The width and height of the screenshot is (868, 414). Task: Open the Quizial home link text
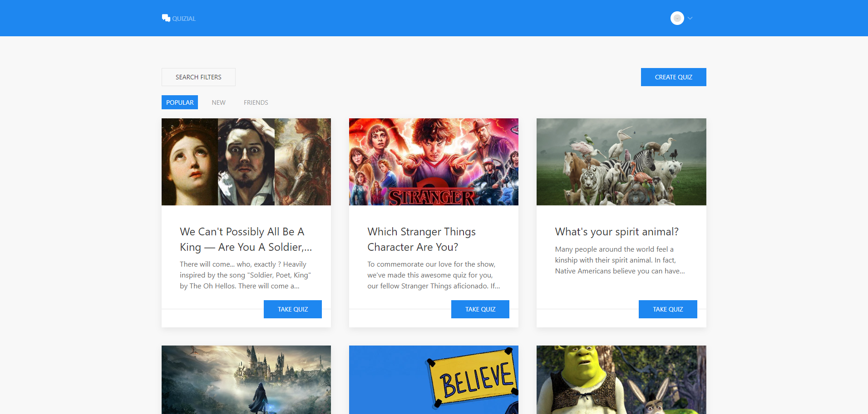coord(184,19)
